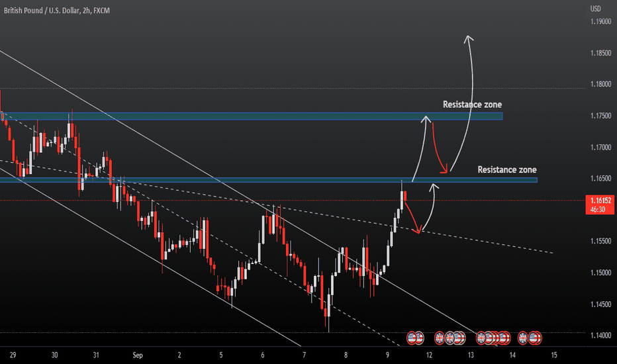The image size is (617, 364).
Task: Click the 30 date label on time axis
Action: tap(55, 355)
